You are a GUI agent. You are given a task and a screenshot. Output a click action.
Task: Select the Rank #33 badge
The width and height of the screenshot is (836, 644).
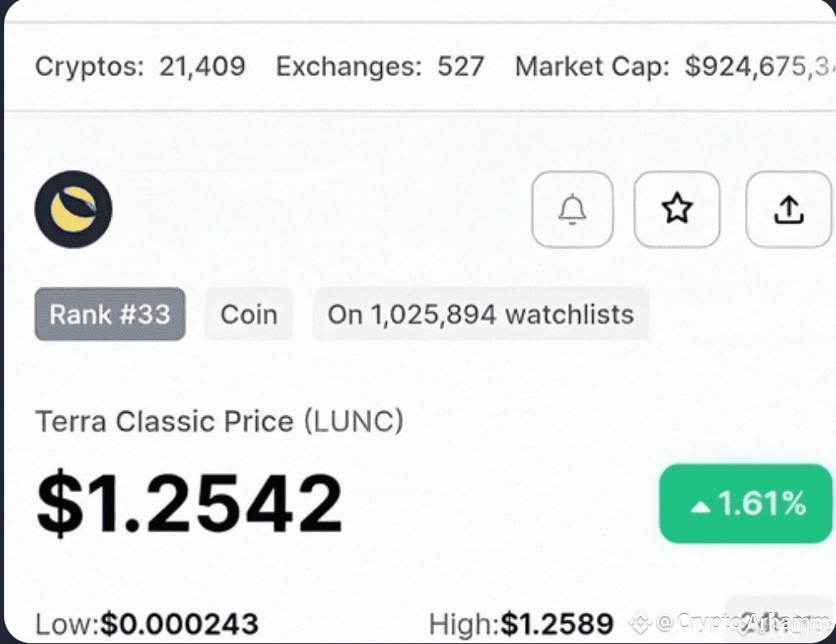(110, 314)
